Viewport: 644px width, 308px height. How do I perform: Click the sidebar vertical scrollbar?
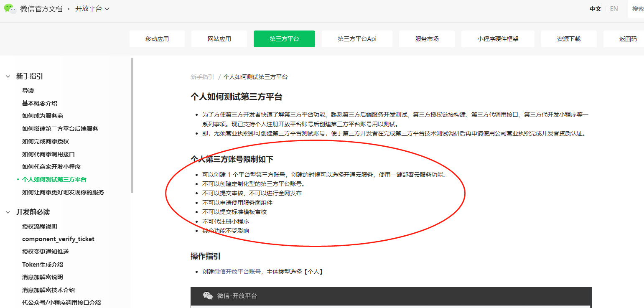coord(132,125)
